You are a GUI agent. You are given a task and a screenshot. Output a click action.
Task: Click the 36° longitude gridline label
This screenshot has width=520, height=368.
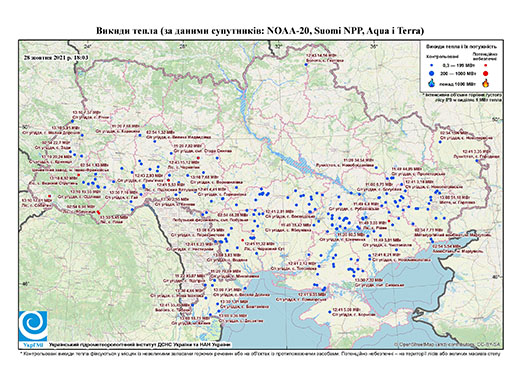click(x=374, y=46)
